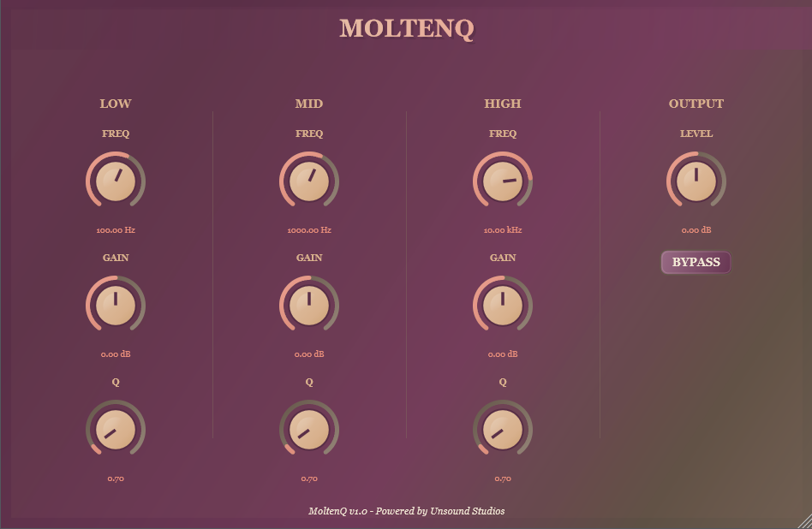The image size is (812, 529).
Task: Click the OUTPUT 0.00 dB value
Action: pos(696,229)
